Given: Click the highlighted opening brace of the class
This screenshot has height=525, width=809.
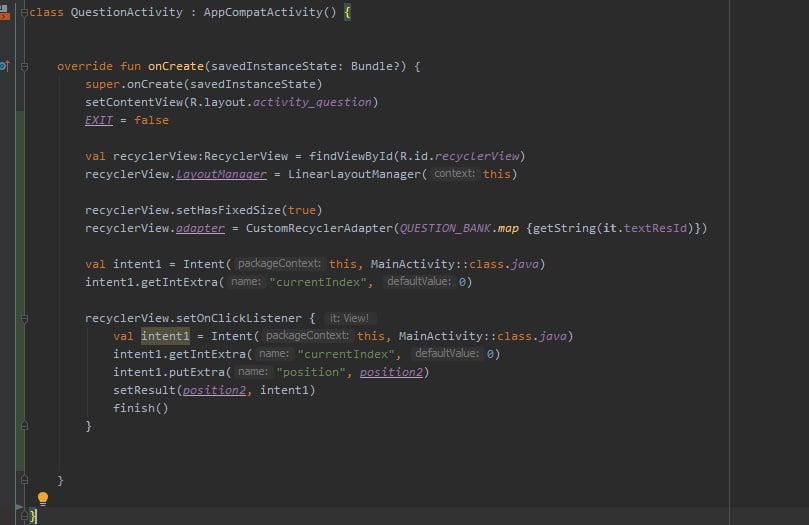Looking at the screenshot, I should 347,12.
